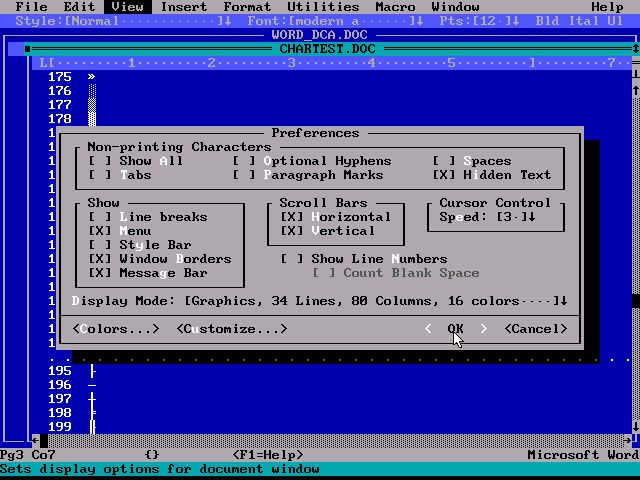Turn on the Style Bar checkbox
This screenshot has height=480, width=640.
(100, 245)
